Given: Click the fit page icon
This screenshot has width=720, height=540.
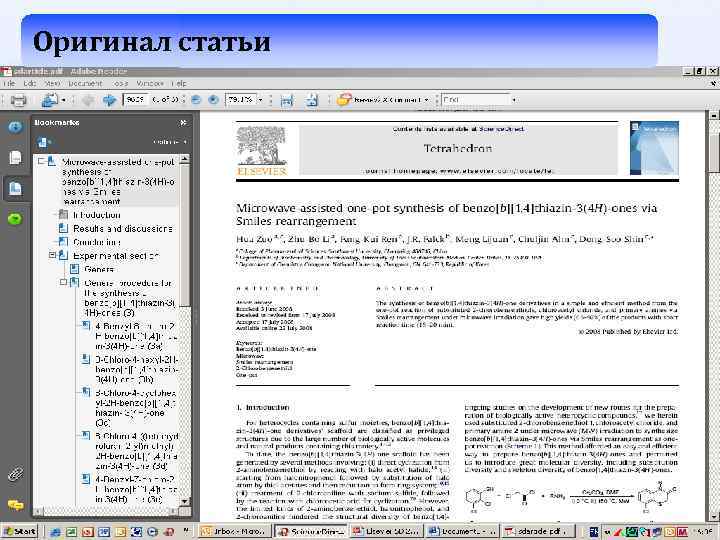Looking at the screenshot, I should click(312, 100).
